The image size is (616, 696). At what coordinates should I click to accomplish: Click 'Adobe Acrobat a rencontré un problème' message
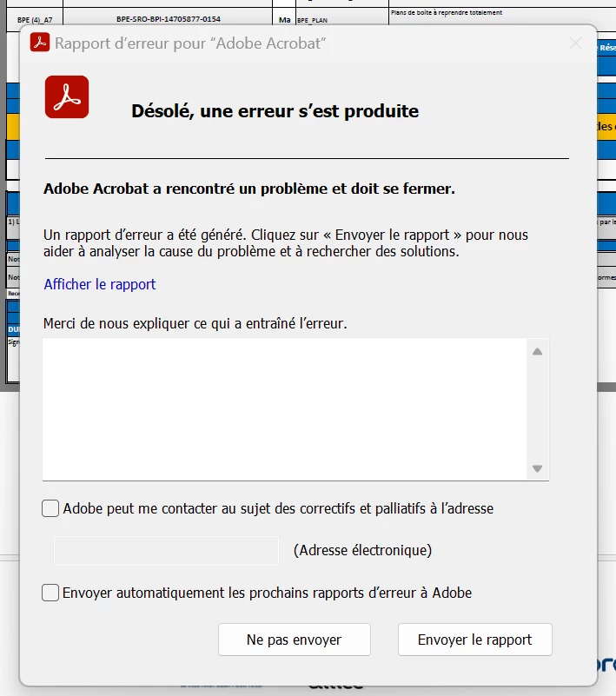click(x=249, y=189)
